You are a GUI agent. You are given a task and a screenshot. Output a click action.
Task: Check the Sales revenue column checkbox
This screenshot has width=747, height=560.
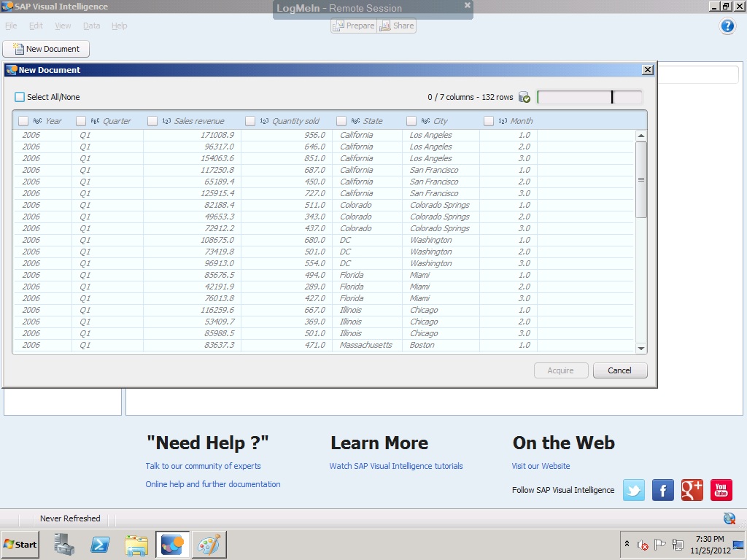152,121
